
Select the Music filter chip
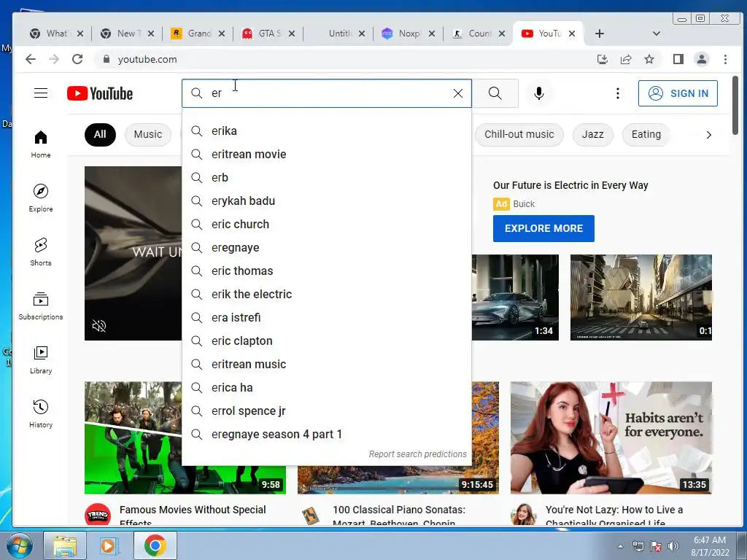147,135
